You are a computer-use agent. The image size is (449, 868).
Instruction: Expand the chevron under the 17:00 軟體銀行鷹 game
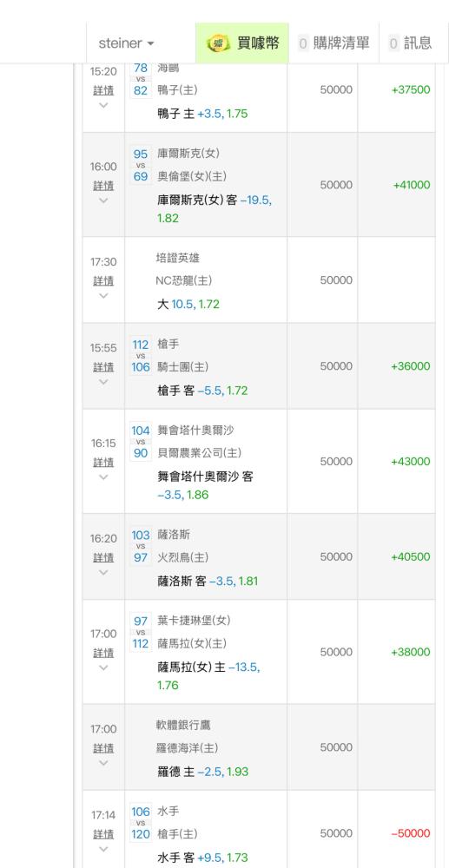point(103,763)
